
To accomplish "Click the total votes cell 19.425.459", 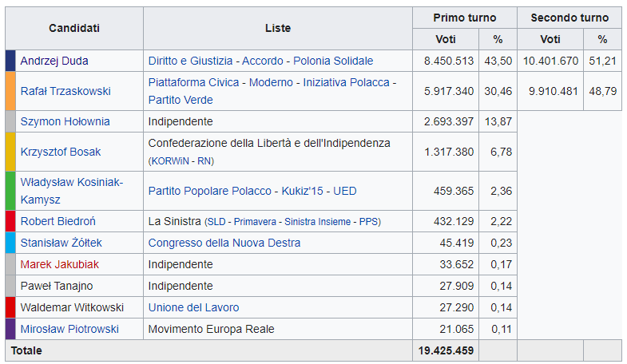I will [446, 350].
